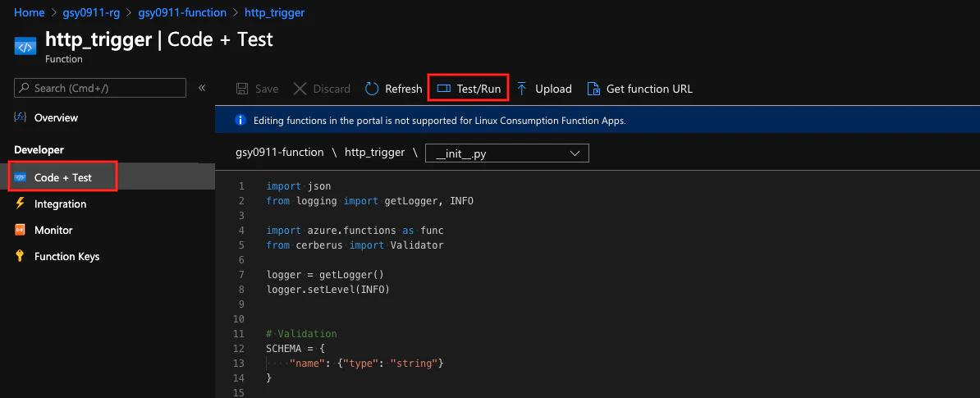Click the Save disk icon
The image size is (980, 398).
[242, 89]
